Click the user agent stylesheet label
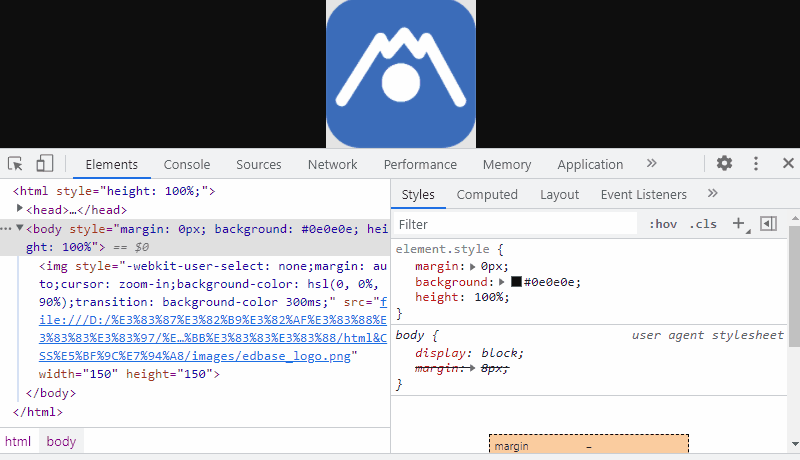The width and height of the screenshot is (800, 460). tap(708, 335)
